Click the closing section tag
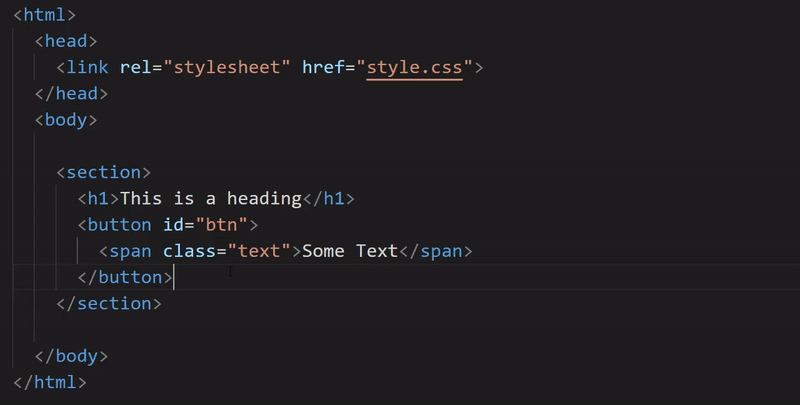Screen dimensions: 800x405 (x=109, y=303)
